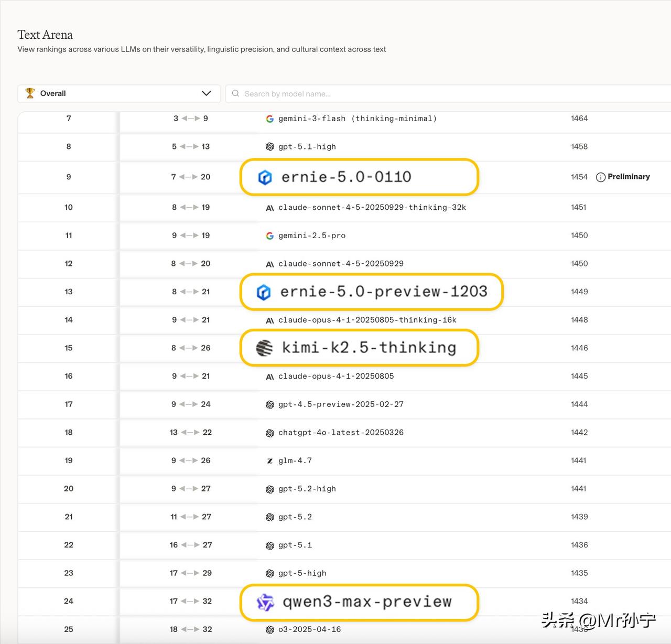Select the ernie-5.0-0110 model name

pos(347,177)
